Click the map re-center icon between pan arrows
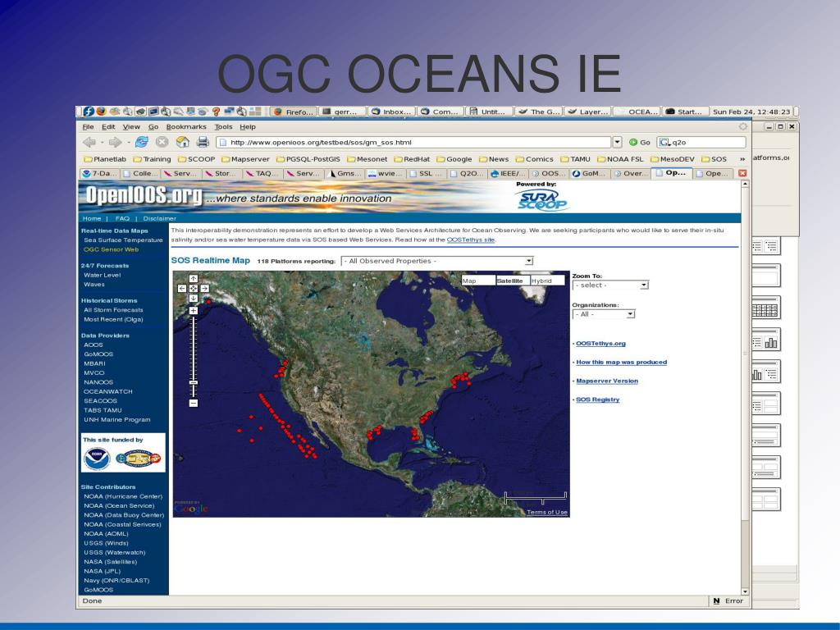Viewport: 840px width, 630px height. [194, 288]
